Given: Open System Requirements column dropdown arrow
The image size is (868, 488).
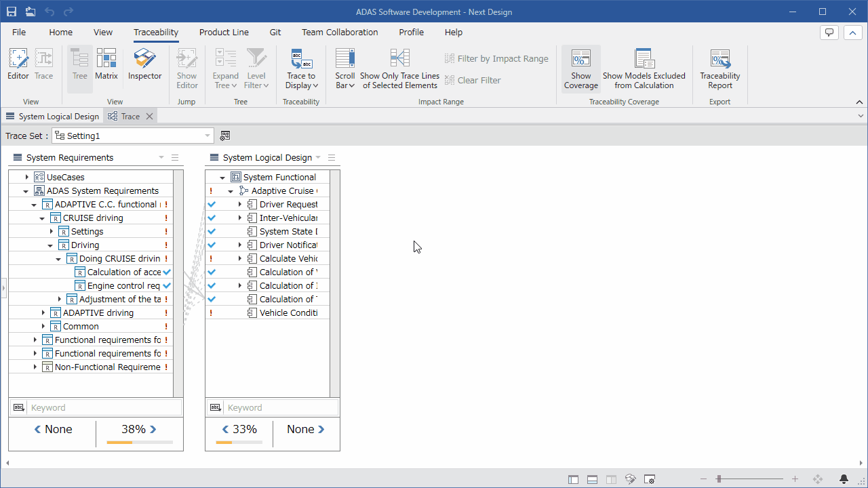Looking at the screenshot, I should click(161, 157).
